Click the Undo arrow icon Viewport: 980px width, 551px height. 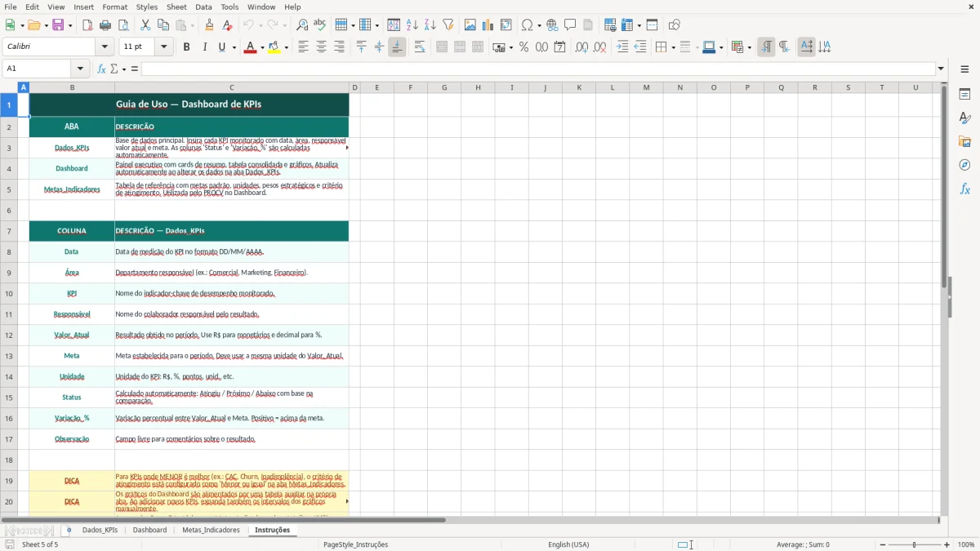coord(248,25)
